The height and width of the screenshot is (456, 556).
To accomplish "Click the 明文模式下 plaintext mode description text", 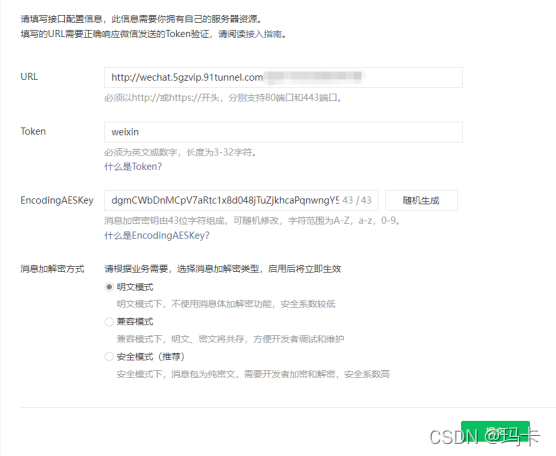I will pyautogui.click(x=226, y=304).
